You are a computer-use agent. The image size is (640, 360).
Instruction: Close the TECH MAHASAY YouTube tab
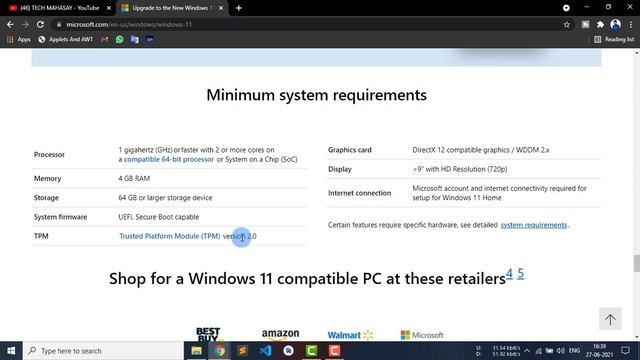click(109, 8)
